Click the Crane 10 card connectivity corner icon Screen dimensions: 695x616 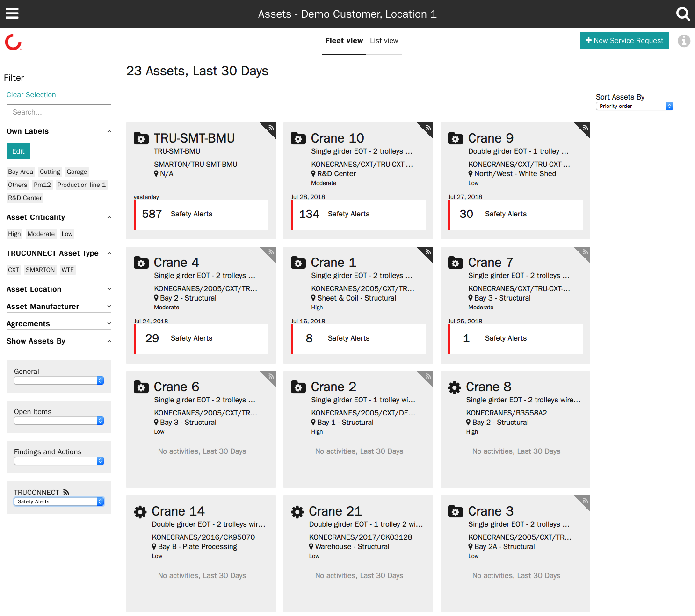point(427,128)
